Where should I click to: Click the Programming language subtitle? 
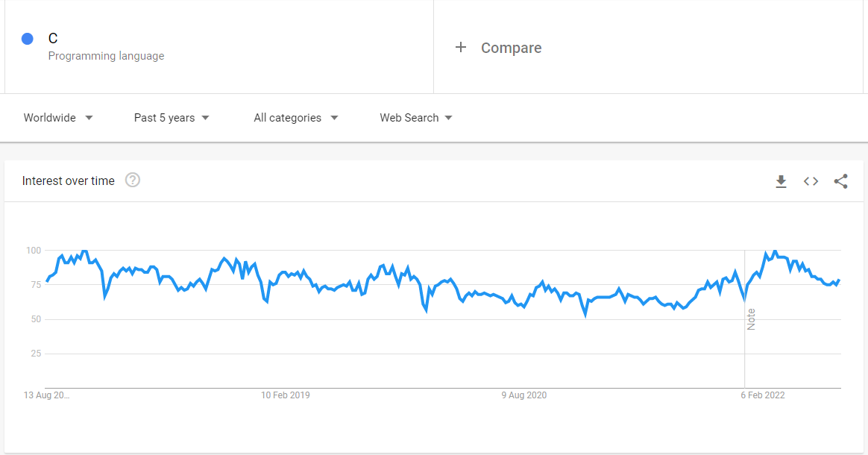click(x=107, y=56)
